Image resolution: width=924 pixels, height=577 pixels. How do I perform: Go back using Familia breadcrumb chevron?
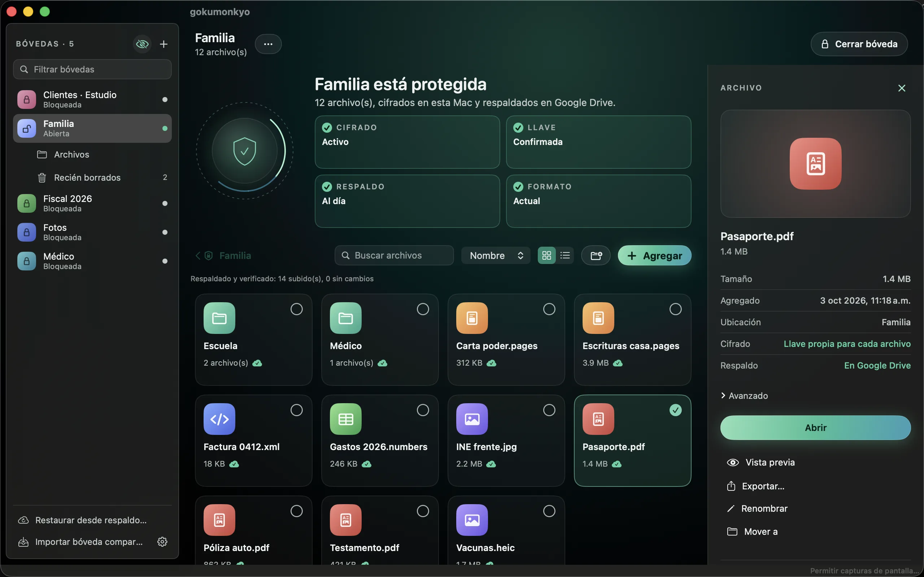click(198, 256)
